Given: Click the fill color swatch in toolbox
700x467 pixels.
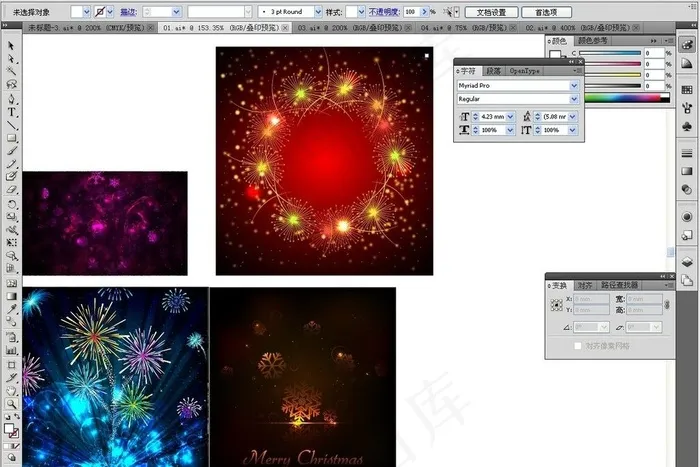Looking at the screenshot, I should 8,429.
